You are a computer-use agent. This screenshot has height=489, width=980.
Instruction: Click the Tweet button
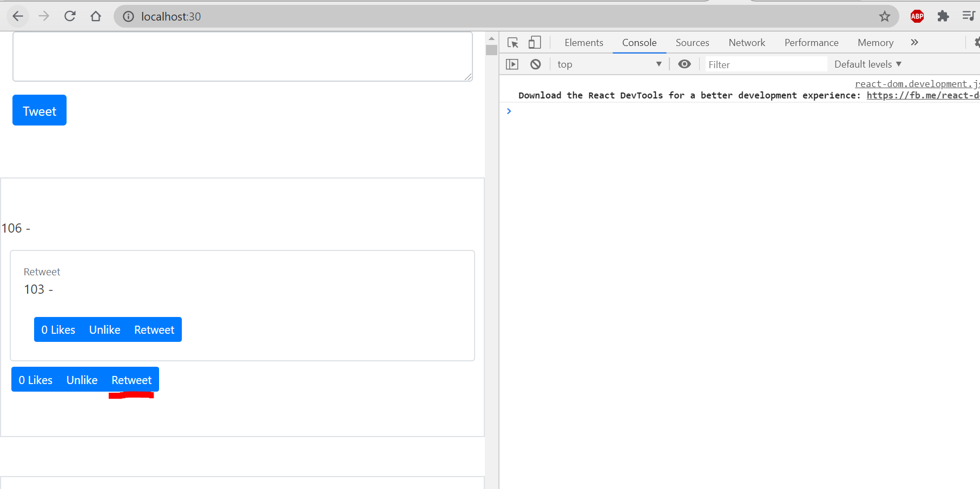(40, 110)
